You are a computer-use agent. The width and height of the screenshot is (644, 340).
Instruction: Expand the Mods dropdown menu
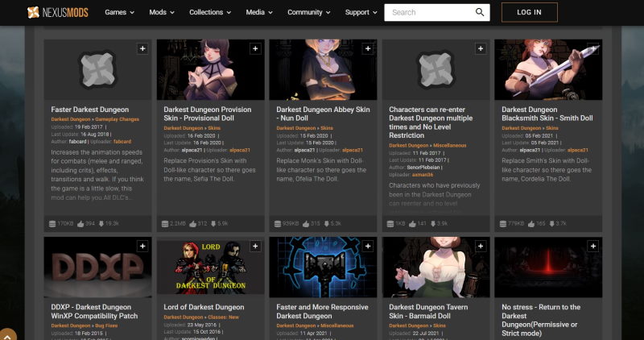pos(162,12)
